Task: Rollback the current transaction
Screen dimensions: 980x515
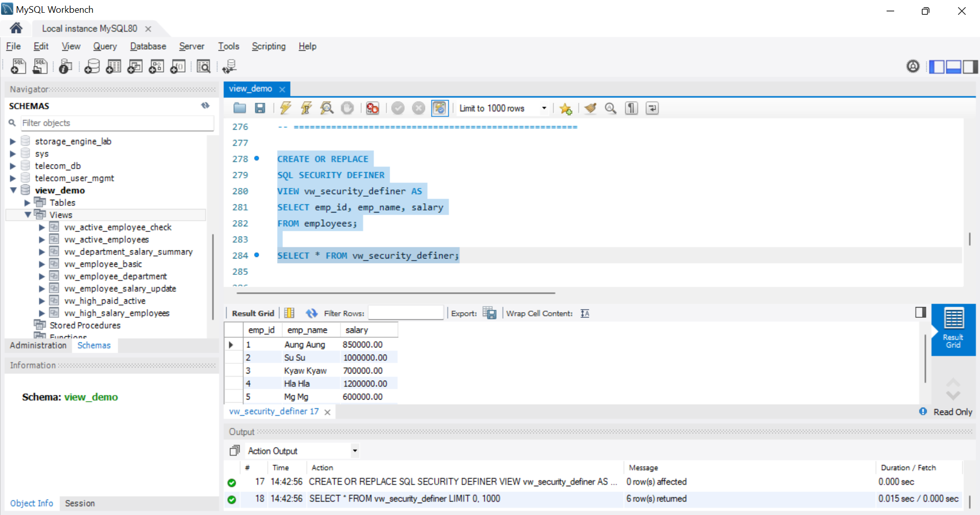Action: click(419, 108)
